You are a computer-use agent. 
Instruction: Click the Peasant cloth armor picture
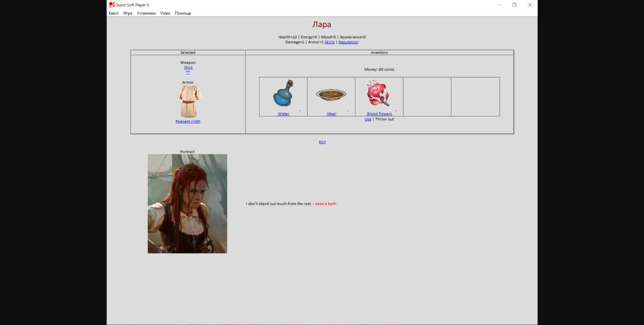click(189, 100)
